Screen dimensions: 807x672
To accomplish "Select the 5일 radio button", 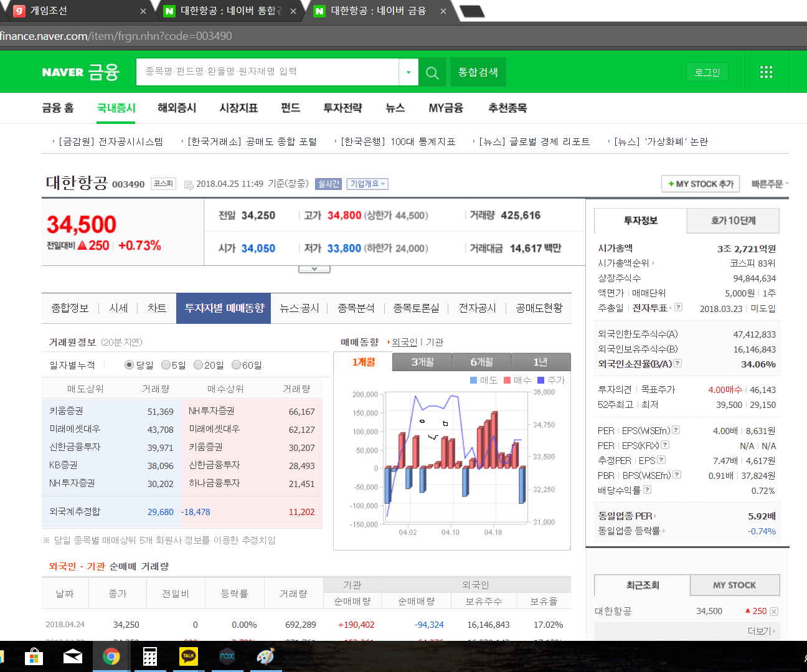I will [x=166, y=365].
